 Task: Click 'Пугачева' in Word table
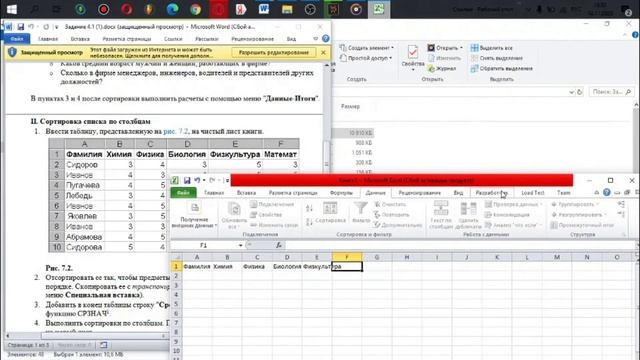click(84, 185)
